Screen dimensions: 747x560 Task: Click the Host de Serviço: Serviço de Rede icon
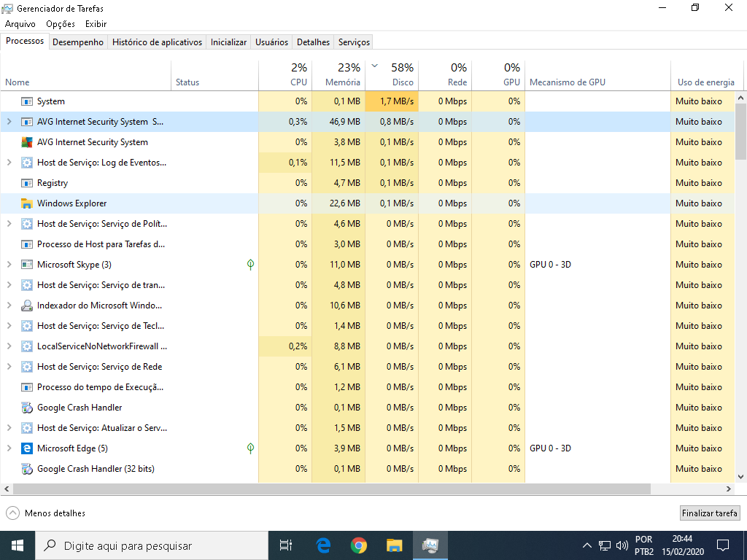click(27, 367)
